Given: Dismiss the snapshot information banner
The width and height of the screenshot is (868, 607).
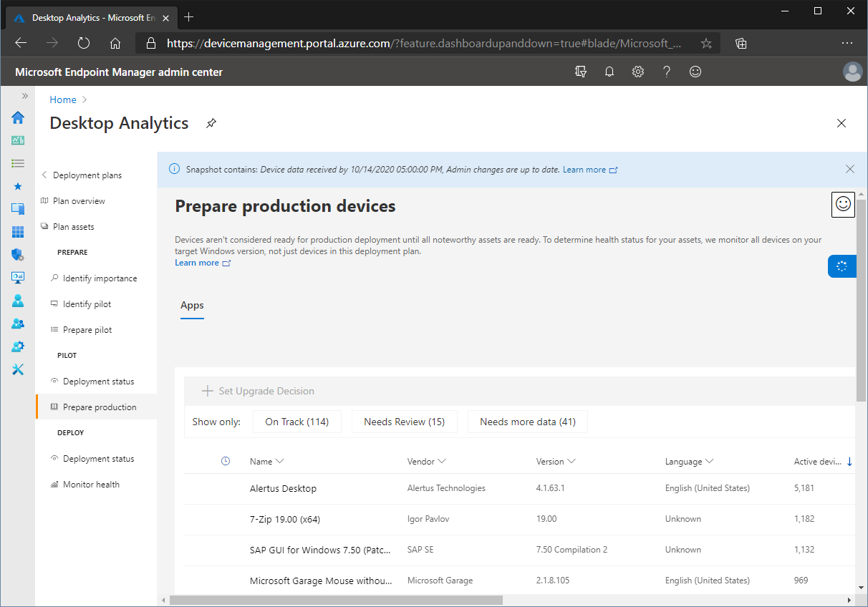Looking at the screenshot, I should click(x=850, y=169).
